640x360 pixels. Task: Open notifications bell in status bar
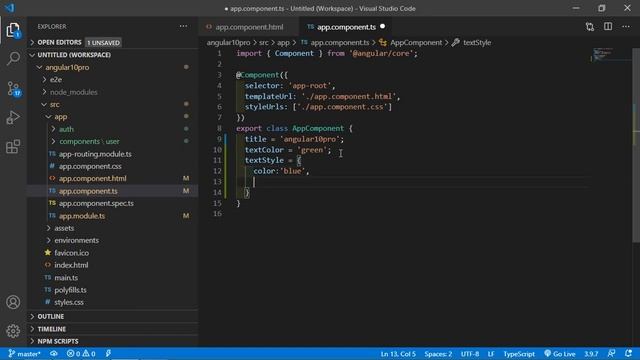pos(628,353)
